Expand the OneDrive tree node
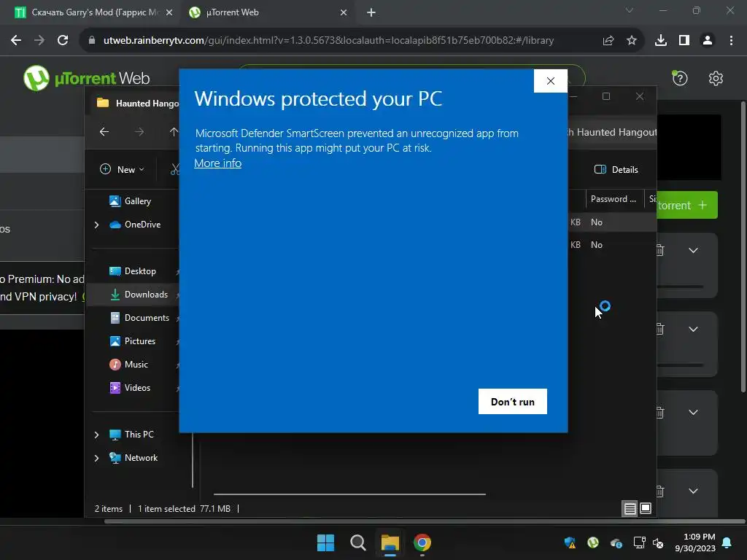Screen dimensions: 747x560 pyautogui.click(x=96, y=225)
